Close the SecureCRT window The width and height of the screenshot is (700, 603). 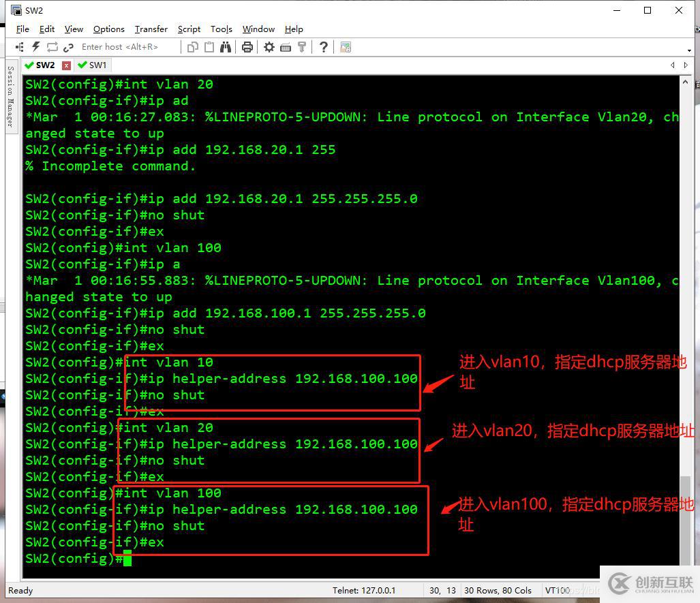679,10
